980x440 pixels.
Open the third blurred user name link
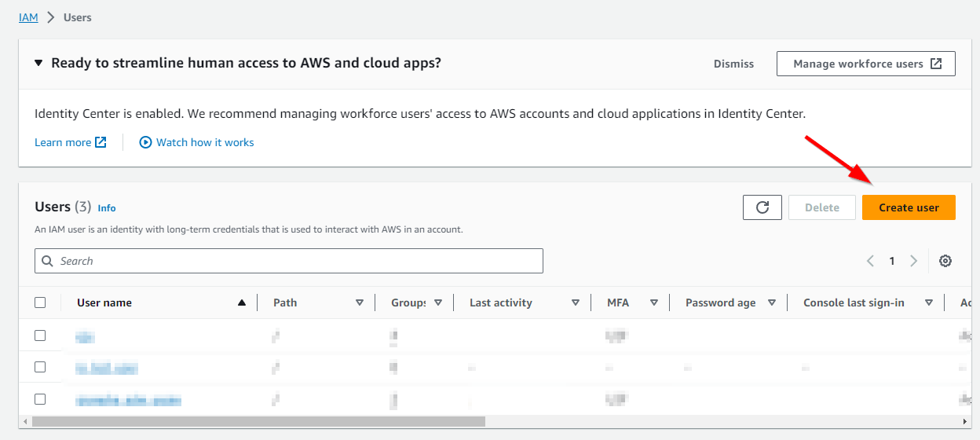tap(129, 401)
